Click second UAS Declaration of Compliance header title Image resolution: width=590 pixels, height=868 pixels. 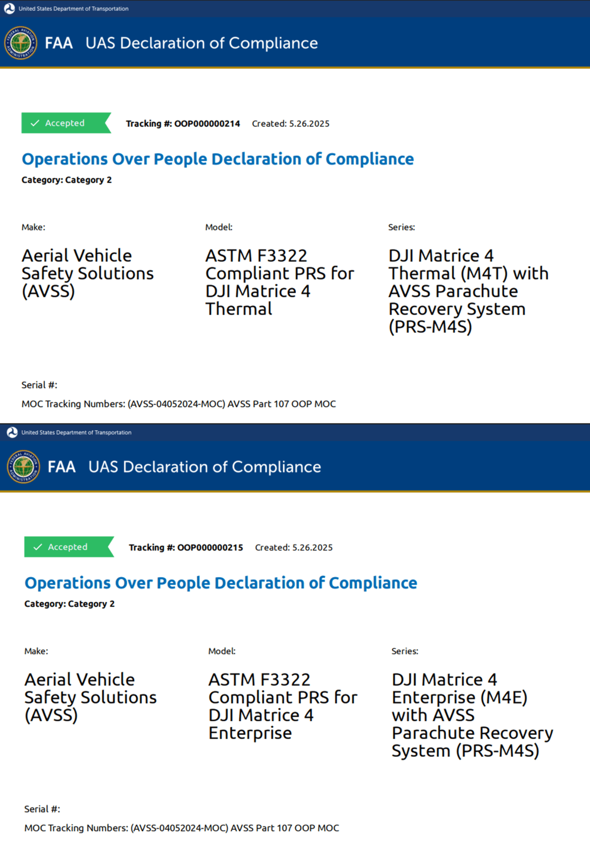(205, 467)
